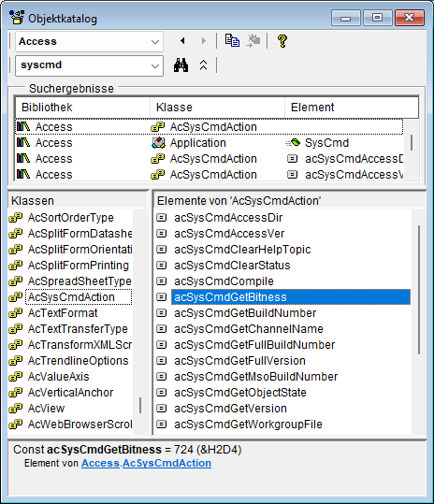The image size is (434, 504).
Task: Select acSysCmdGetFullBuildNumber member
Action: [x=254, y=345]
